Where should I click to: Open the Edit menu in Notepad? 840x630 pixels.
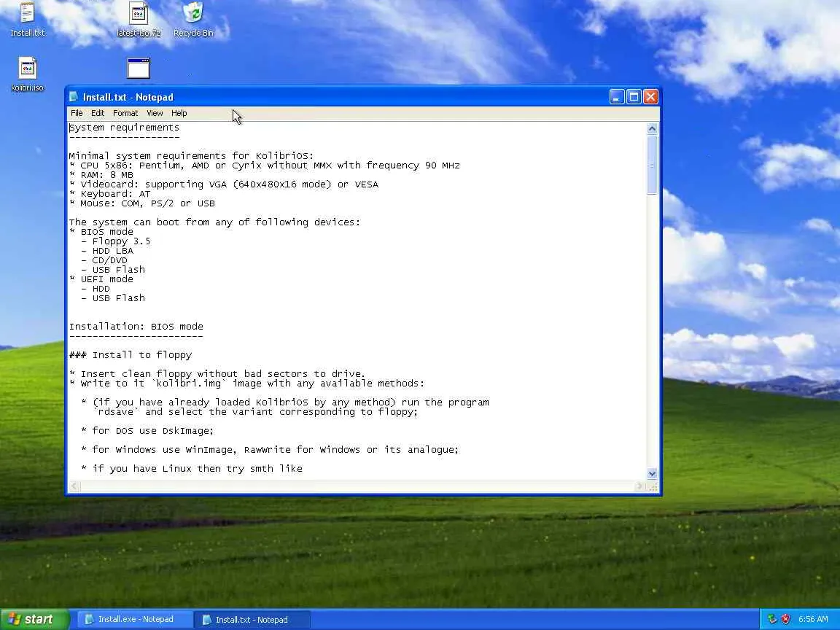tap(98, 113)
